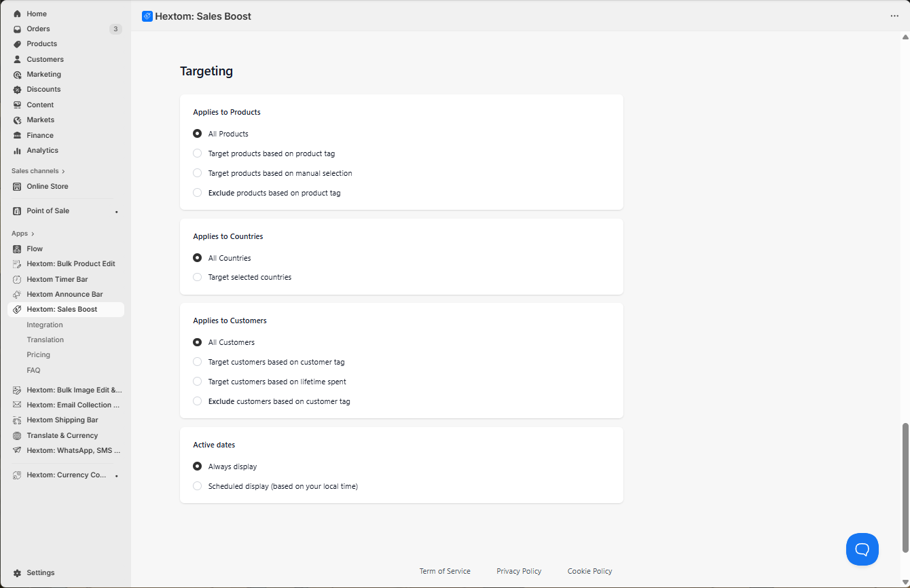Open the blue chat support bubble
Viewport: 910px width, 588px height.
pyautogui.click(x=862, y=549)
